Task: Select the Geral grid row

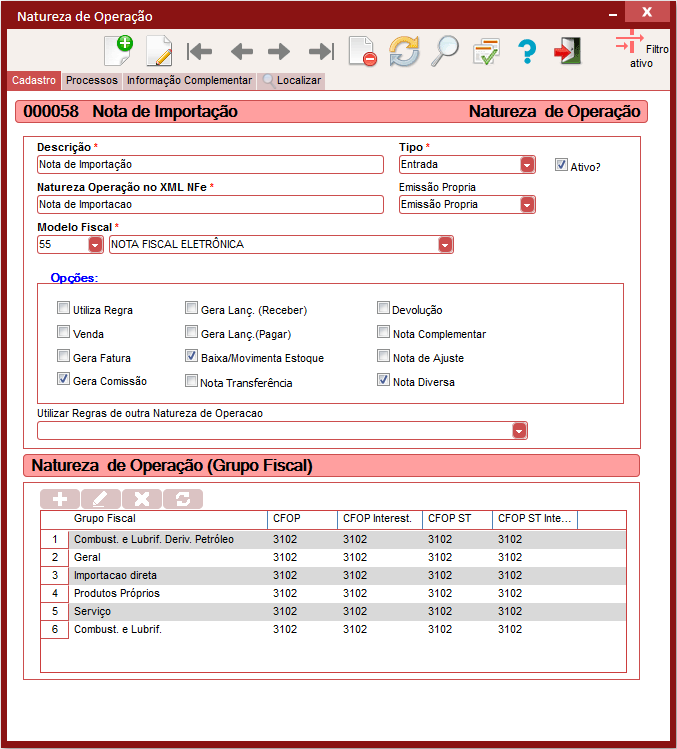Action: point(333,557)
